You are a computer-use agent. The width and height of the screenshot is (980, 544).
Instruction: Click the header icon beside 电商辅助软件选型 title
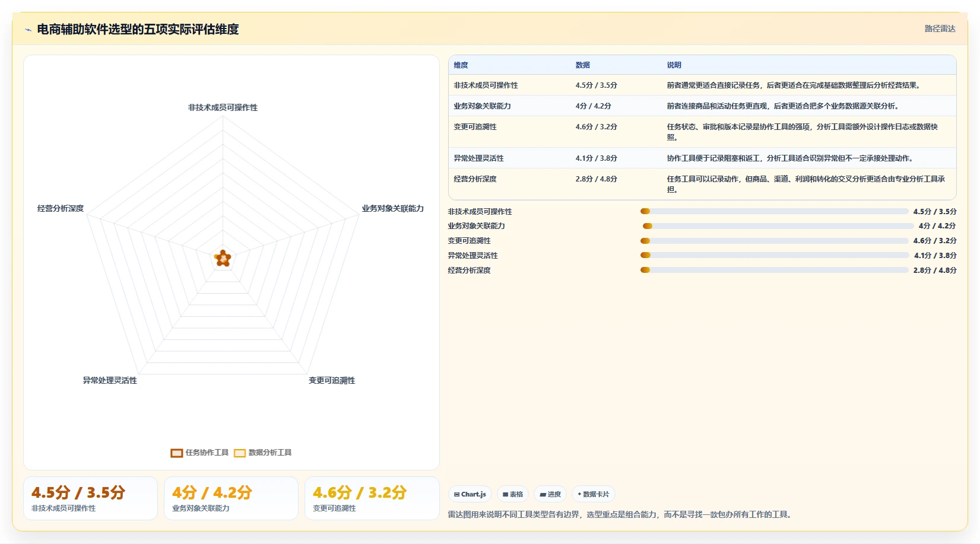(28, 30)
